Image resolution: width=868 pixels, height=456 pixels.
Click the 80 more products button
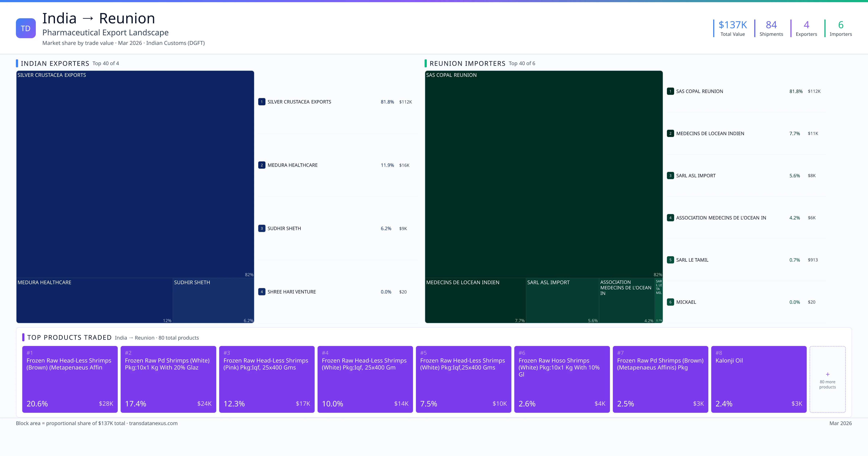pos(827,384)
